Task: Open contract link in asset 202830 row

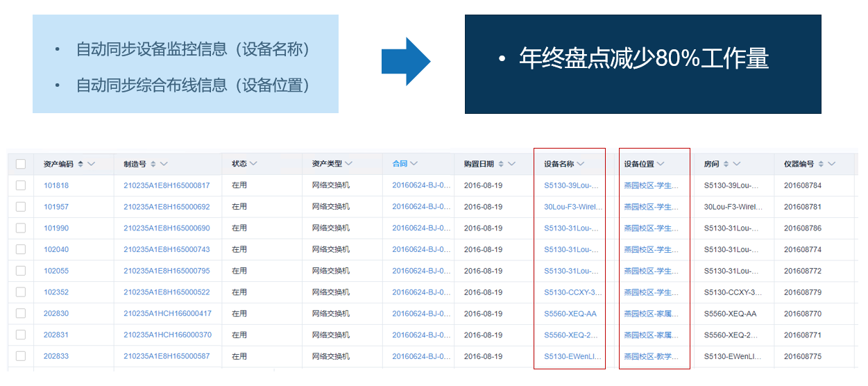Action: pyautogui.click(x=421, y=313)
